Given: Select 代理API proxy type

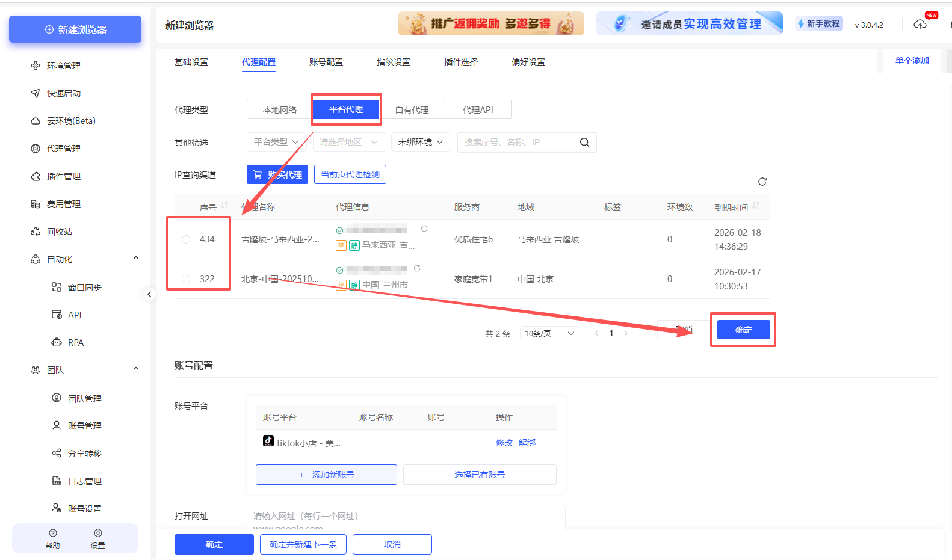Looking at the screenshot, I should (478, 110).
